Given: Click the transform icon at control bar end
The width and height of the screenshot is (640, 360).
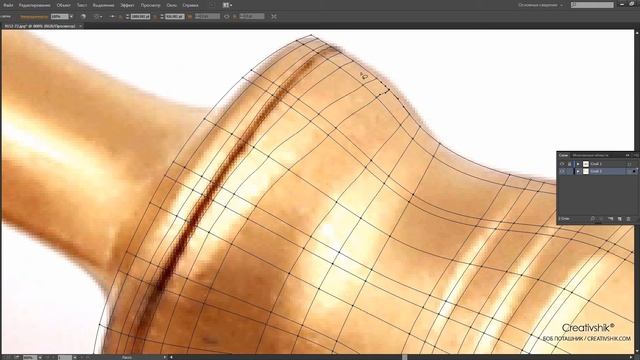Looking at the screenshot, I should [274, 16].
